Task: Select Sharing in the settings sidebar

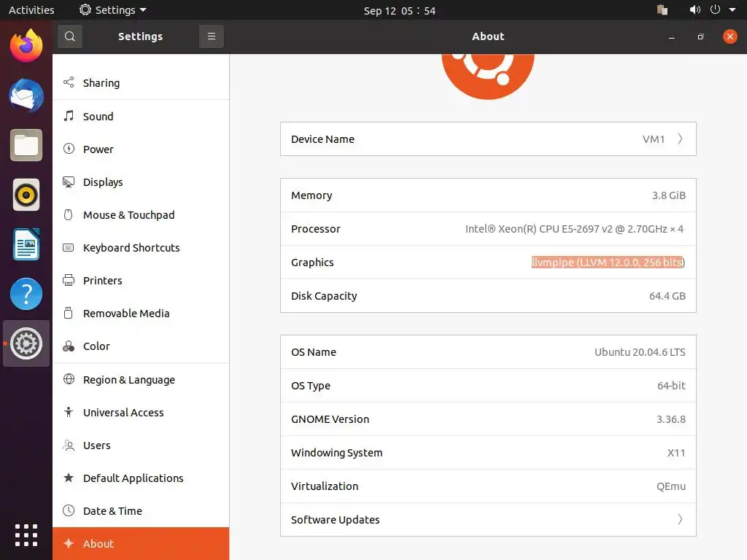Action: coord(141,83)
